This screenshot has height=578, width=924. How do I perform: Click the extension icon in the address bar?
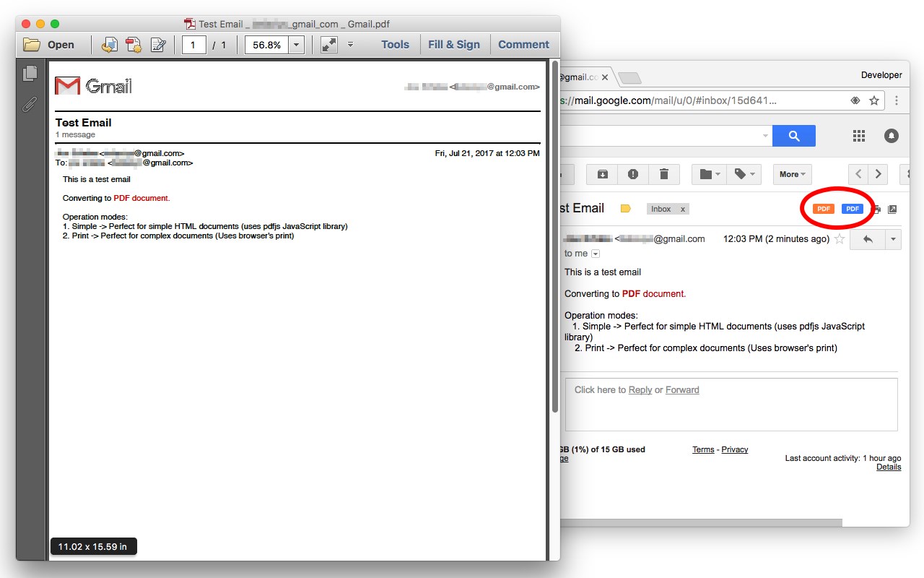pos(855,100)
